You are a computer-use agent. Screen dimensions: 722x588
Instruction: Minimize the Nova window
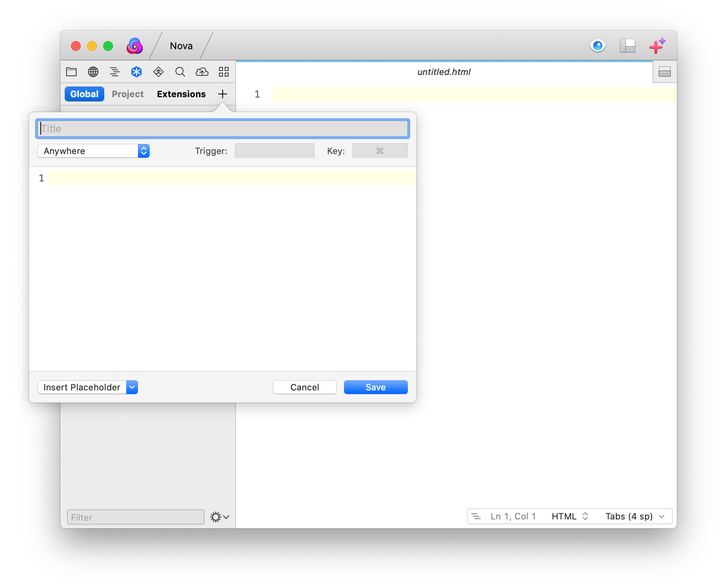coord(92,46)
